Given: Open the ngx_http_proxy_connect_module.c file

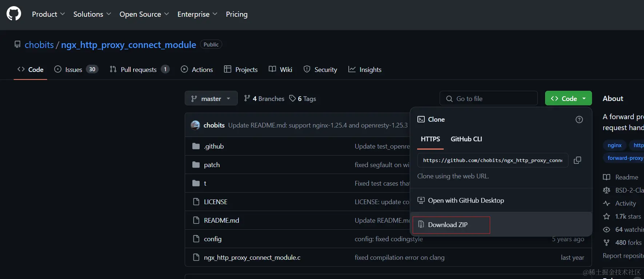Looking at the screenshot, I should tap(252, 258).
